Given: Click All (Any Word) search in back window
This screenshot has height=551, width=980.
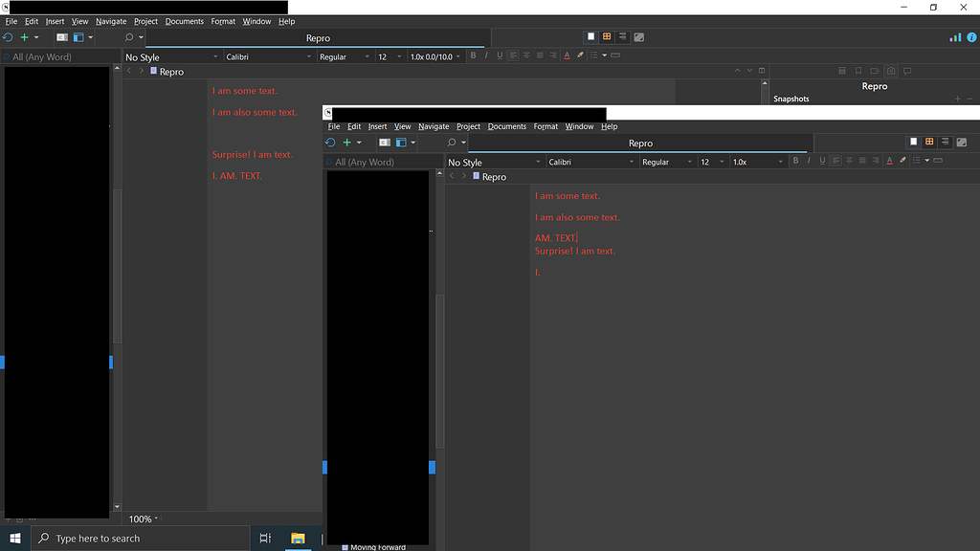Looking at the screenshot, I should click(x=60, y=56).
